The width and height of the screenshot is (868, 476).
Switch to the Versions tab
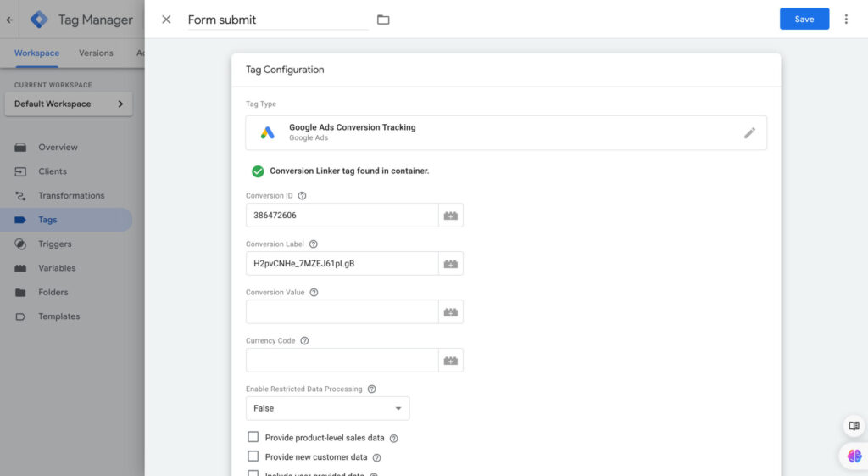click(96, 53)
